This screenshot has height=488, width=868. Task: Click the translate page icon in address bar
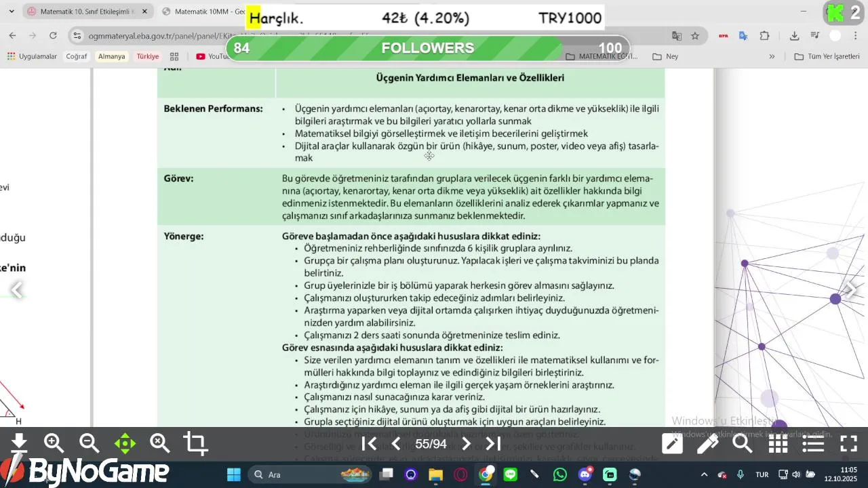(677, 36)
